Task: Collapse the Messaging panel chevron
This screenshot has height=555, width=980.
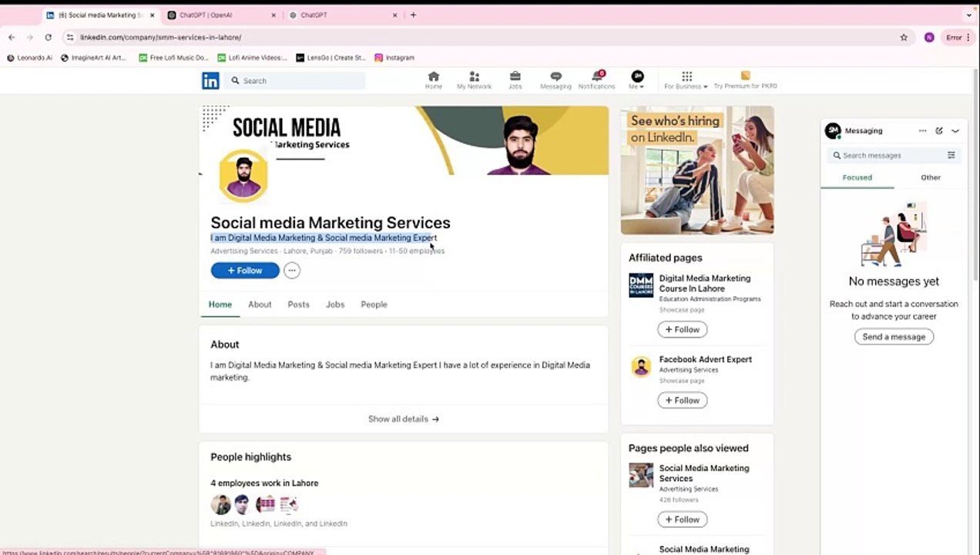Action: point(955,131)
